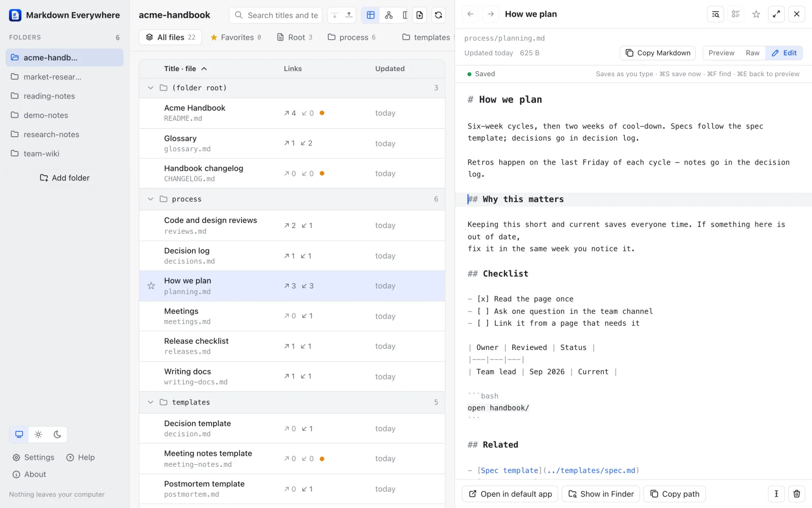Open Help in the sidebar
This screenshot has width=812, height=508.
coord(81,457)
